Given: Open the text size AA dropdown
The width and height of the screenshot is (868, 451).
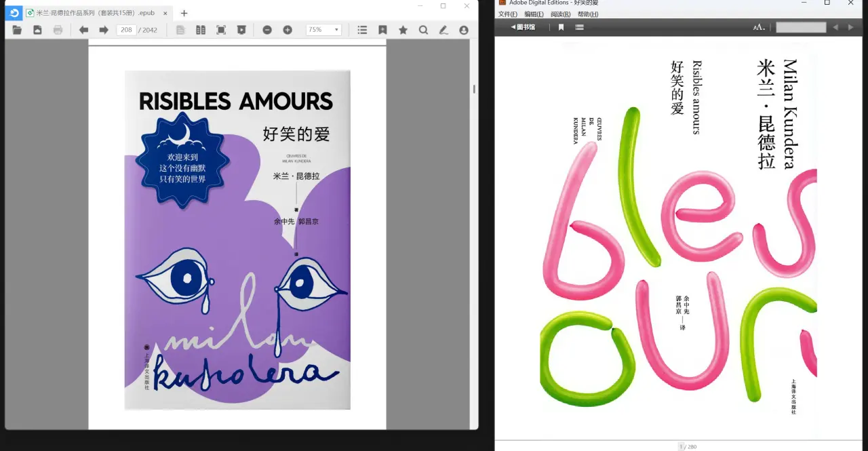Looking at the screenshot, I should tap(759, 27).
